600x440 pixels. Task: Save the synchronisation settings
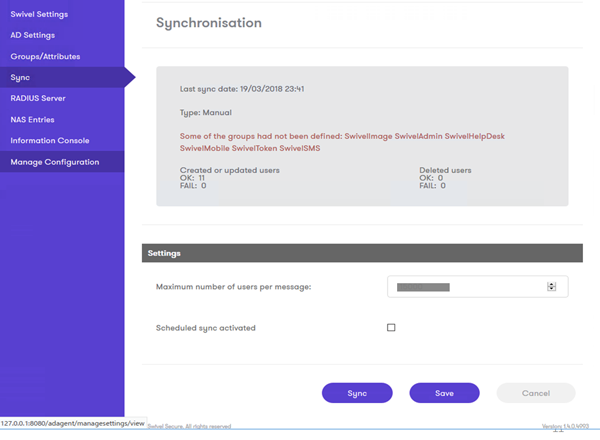(444, 393)
